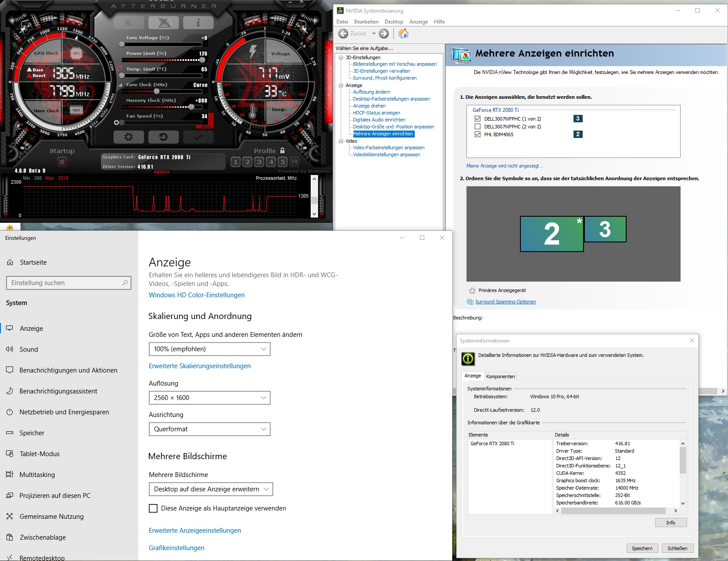Select 3D-Einstellungen verwalten in the task tree
Screen dimensions: 728x561
(382, 71)
